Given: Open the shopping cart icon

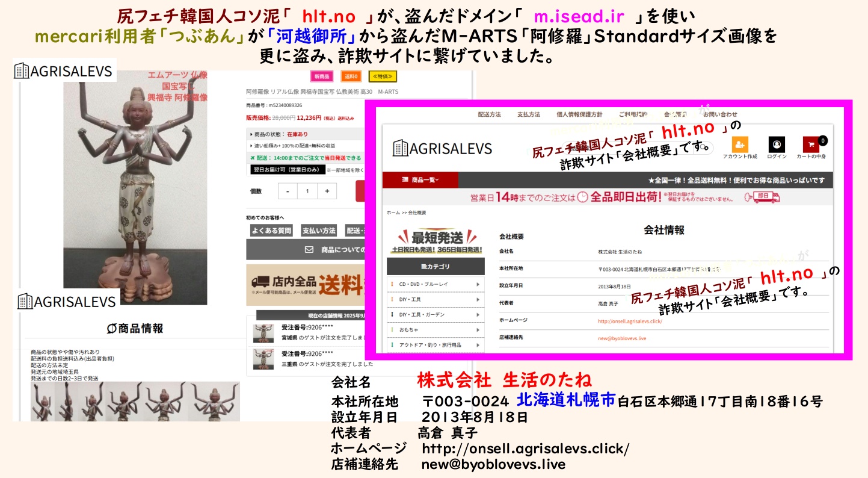Looking at the screenshot, I should pos(811,145).
